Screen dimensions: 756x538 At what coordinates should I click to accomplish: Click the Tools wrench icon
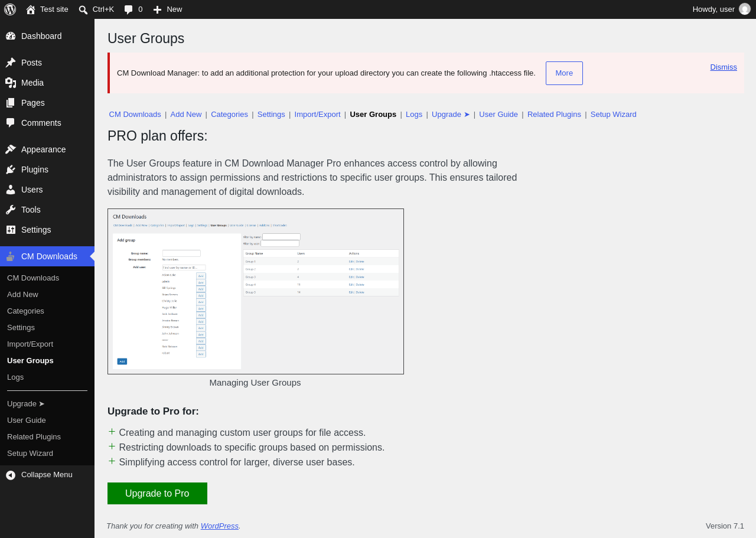point(11,210)
